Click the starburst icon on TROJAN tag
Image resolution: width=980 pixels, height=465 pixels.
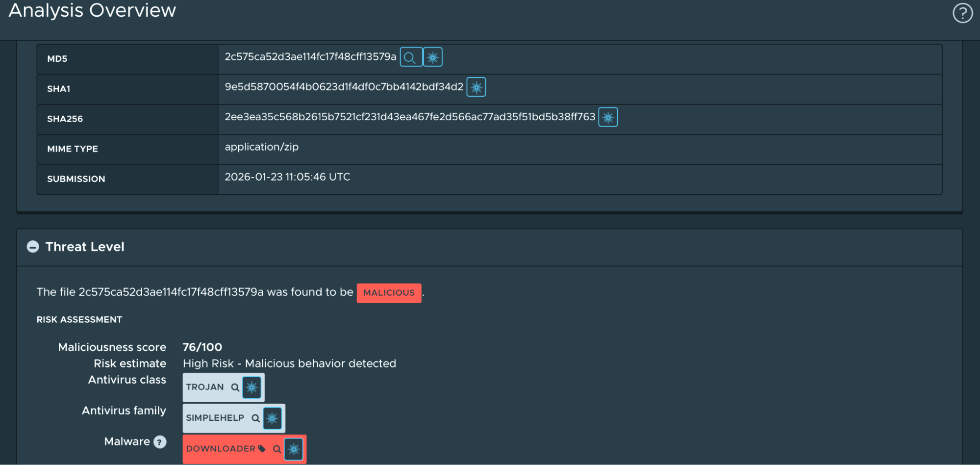252,387
